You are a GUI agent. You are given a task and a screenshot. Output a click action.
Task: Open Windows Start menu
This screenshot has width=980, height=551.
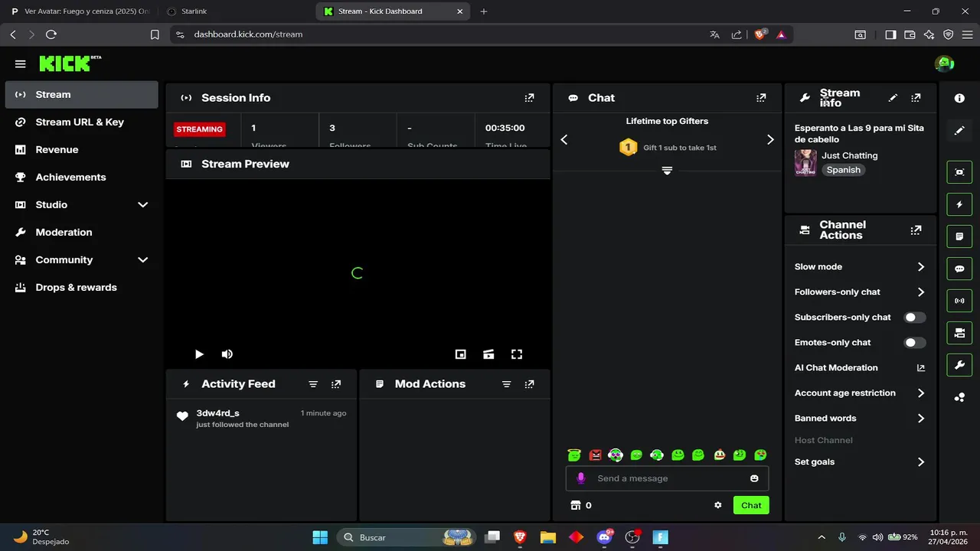tap(320, 537)
